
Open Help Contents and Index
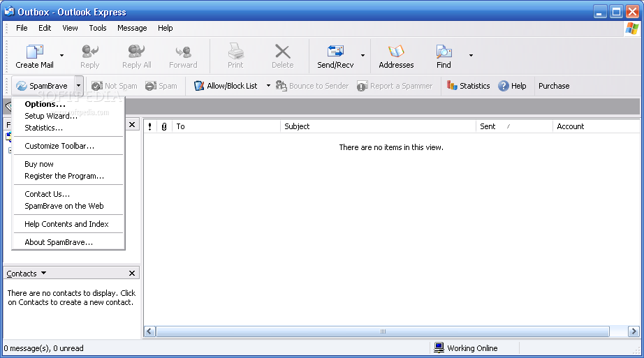(x=68, y=224)
